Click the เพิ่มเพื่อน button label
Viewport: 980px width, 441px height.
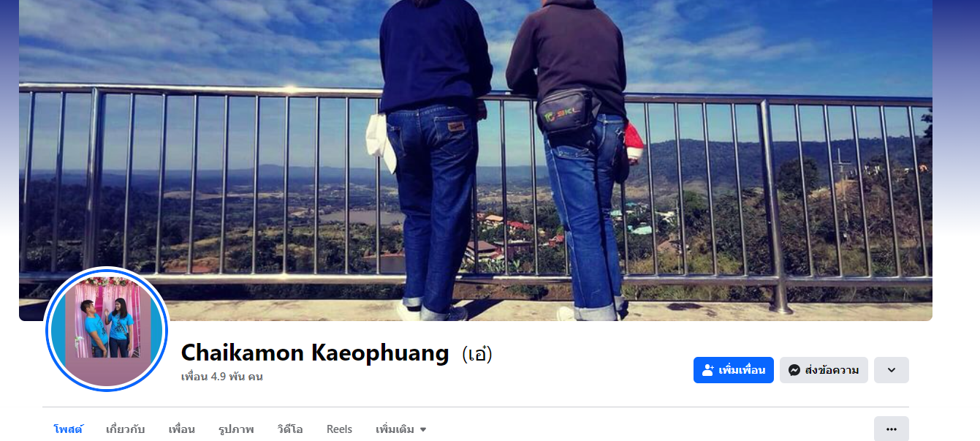tap(742, 370)
